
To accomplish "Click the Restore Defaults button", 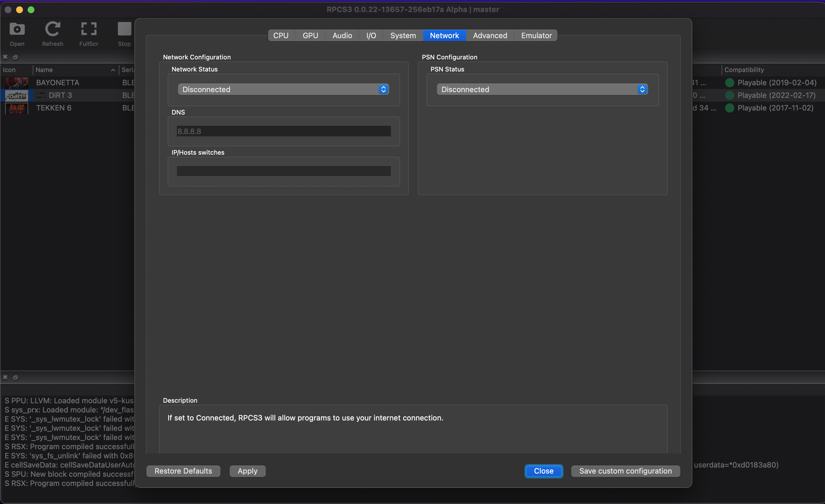I will click(x=183, y=471).
